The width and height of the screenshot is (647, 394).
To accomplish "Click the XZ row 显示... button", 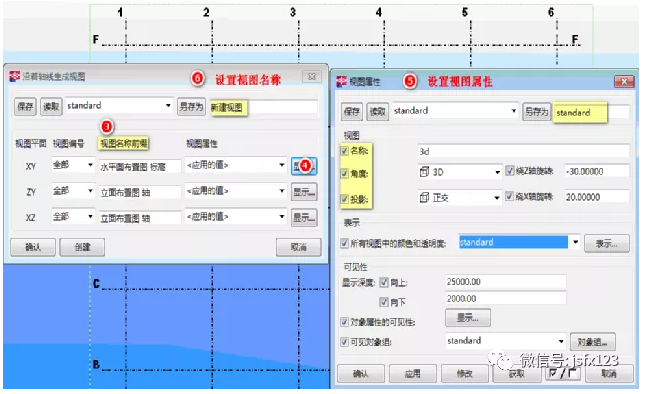I will (304, 218).
